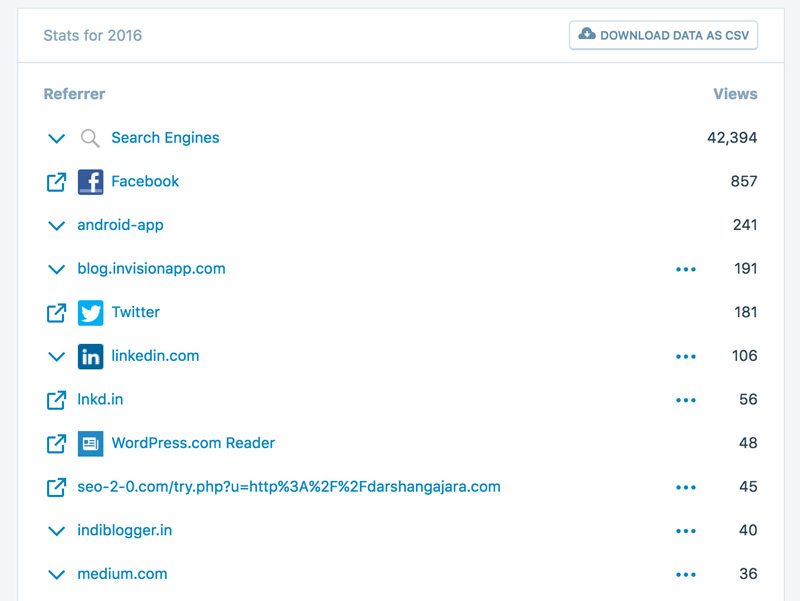
Task: Open external link icon beside Facebook
Action: click(57, 182)
